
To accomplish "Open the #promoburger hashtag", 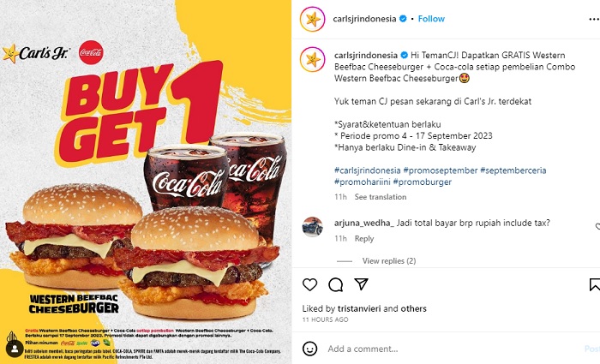I will [x=422, y=182].
